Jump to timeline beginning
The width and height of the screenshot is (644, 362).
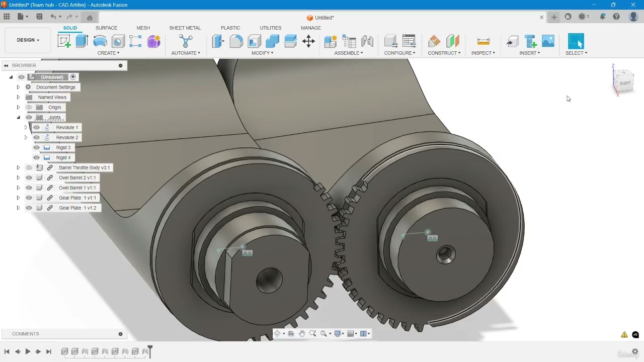[7, 351]
